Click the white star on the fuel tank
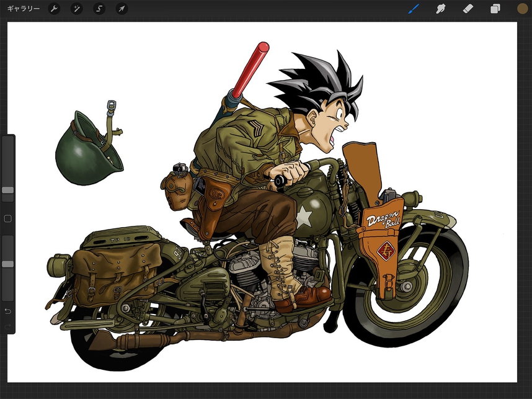Image resolution: width=532 pixels, height=399 pixels. [x=303, y=217]
